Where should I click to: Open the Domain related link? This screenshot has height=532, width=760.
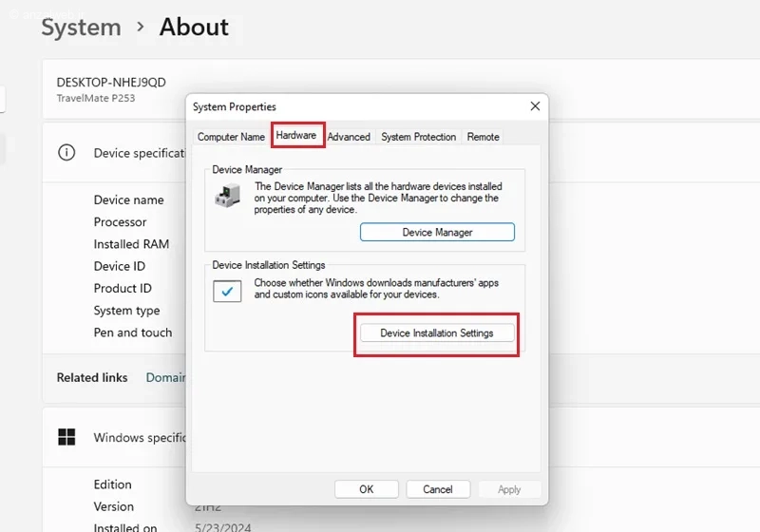pos(165,377)
